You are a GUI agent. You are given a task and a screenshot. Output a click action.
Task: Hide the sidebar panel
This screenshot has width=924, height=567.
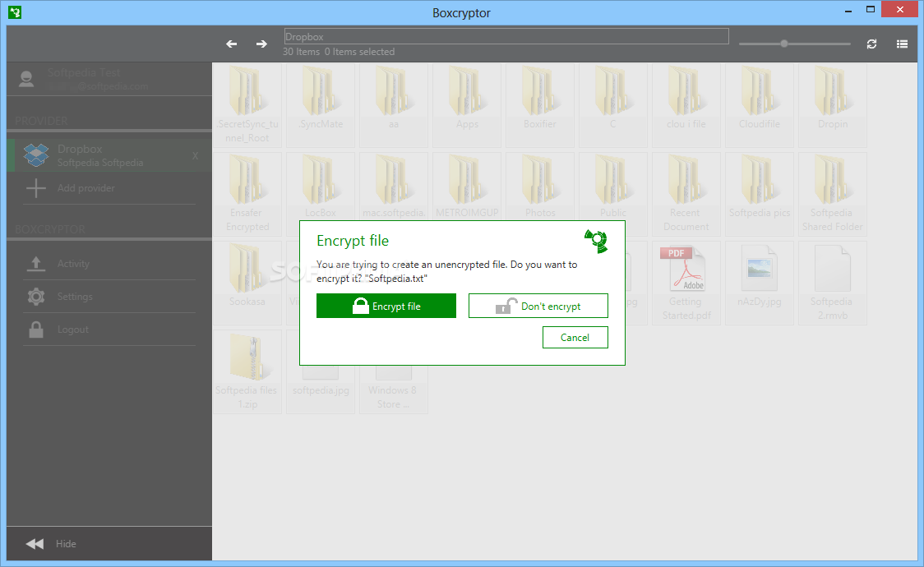click(x=109, y=543)
